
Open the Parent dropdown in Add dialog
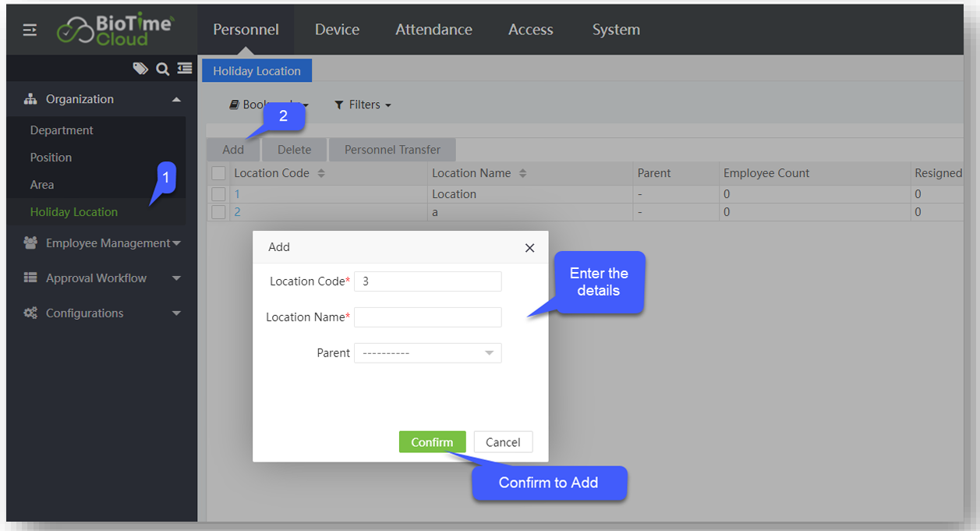tap(427, 353)
